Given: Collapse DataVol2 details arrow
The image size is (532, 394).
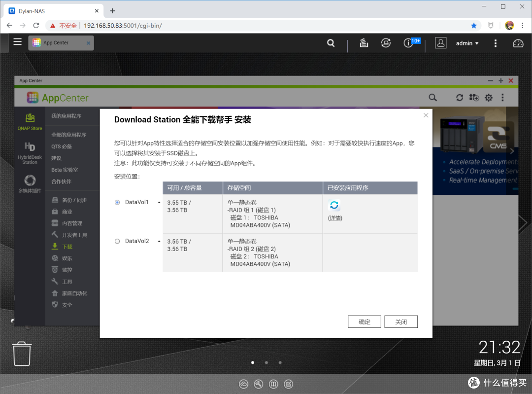Looking at the screenshot, I should pyautogui.click(x=159, y=241).
